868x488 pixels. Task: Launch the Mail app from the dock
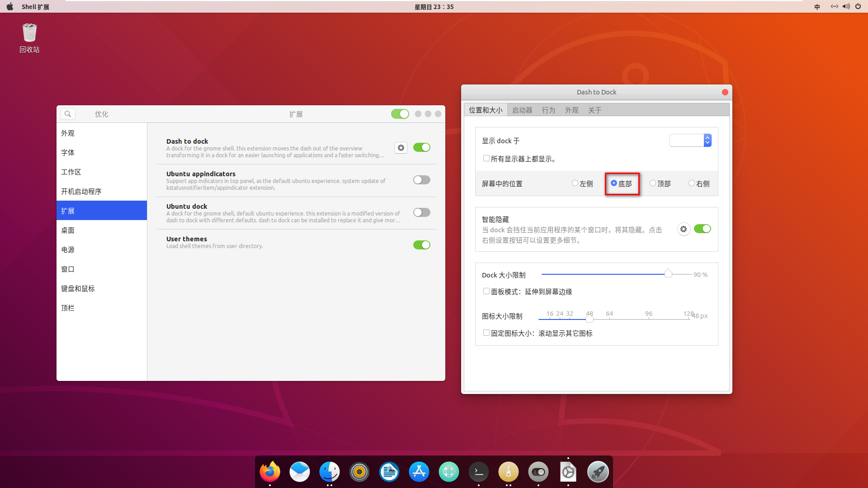(299, 471)
